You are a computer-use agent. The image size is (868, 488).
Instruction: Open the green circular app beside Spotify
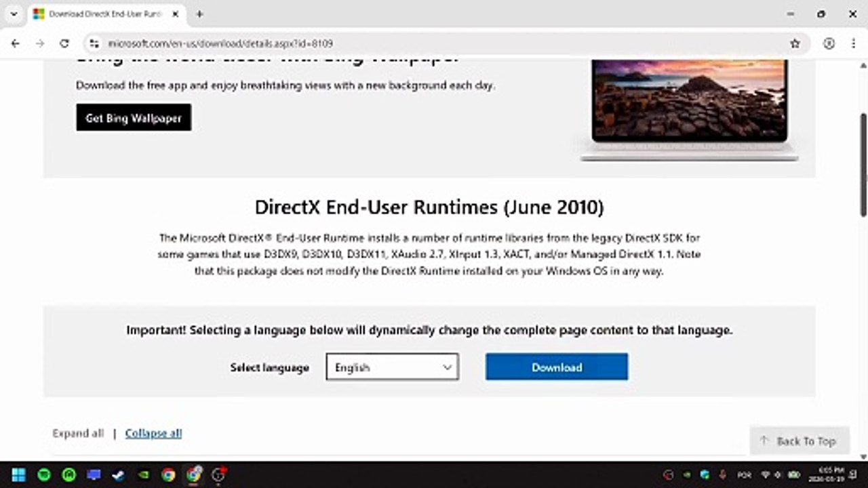point(69,474)
